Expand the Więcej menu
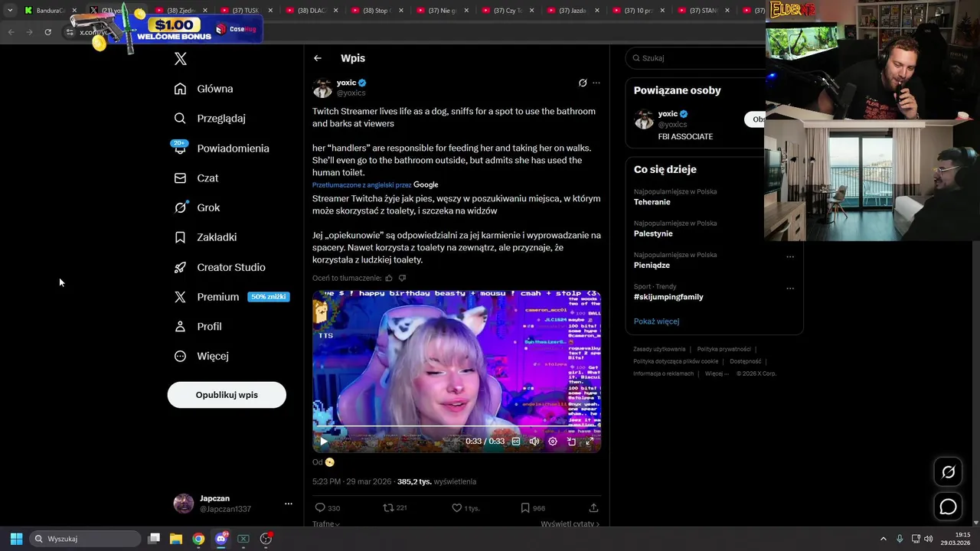980x551 pixels. 201,356
